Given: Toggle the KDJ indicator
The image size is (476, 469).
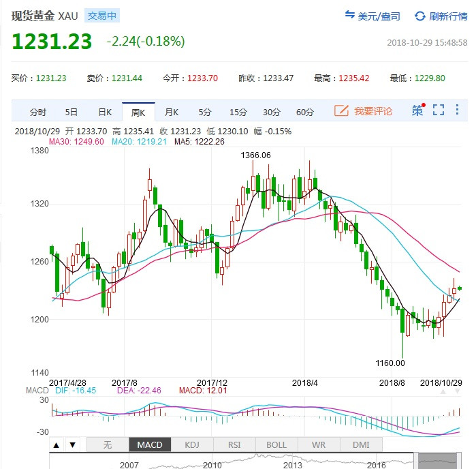Looking at the screenshot, I should click(192, 445).
